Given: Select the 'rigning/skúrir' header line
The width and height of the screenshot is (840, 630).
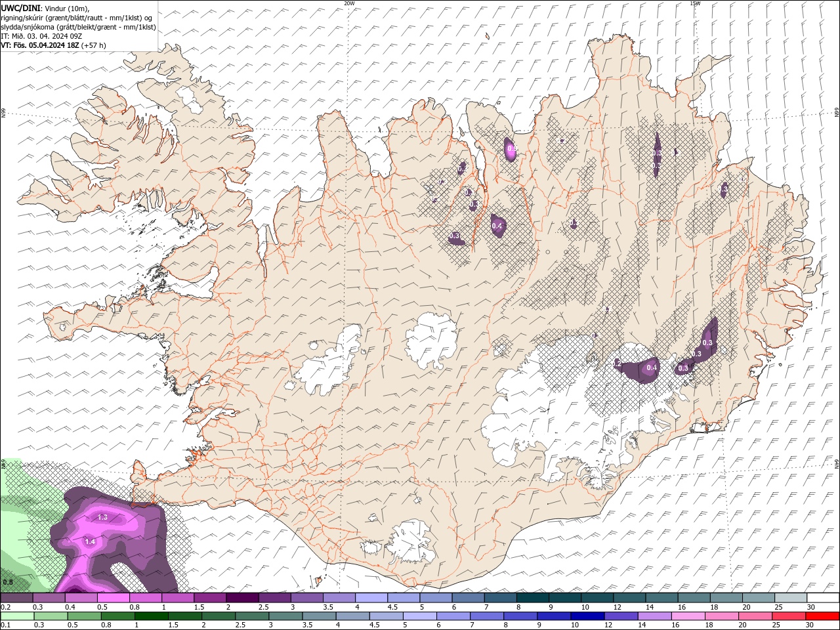Looking at the screenshot, I should click(x=77, y=17).
